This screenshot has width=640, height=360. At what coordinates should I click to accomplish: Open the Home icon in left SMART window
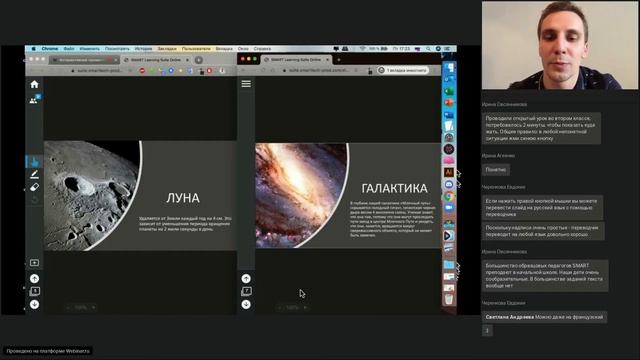34,84
